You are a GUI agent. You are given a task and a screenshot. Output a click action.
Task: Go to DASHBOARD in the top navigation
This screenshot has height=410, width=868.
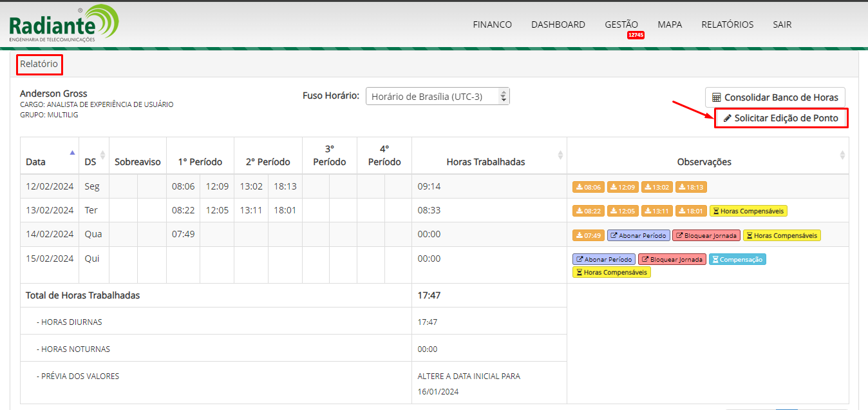pos(558,24)
